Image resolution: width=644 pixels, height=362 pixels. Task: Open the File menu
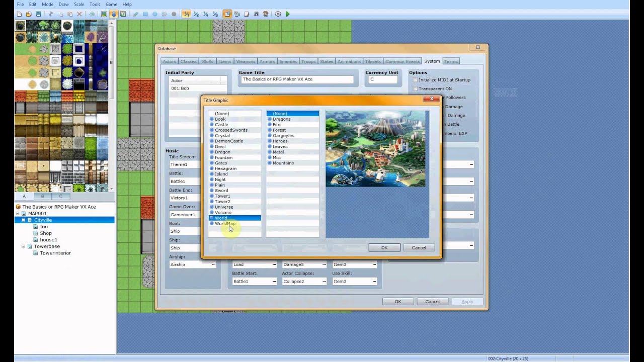[20, 4]
